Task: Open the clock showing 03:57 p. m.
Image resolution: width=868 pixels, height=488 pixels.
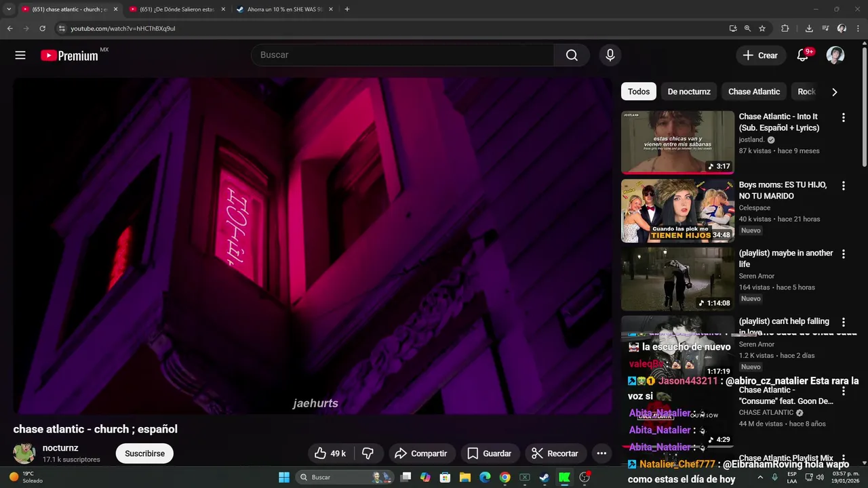Action: point(845,477)
